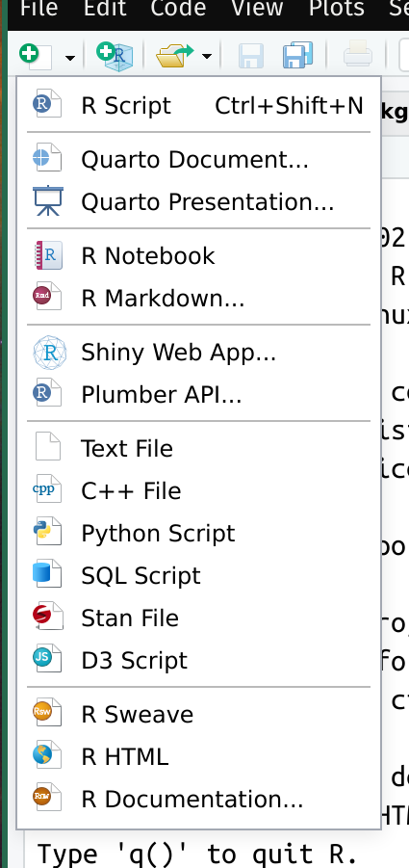Screen dimensions: 409x868
Task: Click the R HTML globe icon
Action: tap(47, 755)
